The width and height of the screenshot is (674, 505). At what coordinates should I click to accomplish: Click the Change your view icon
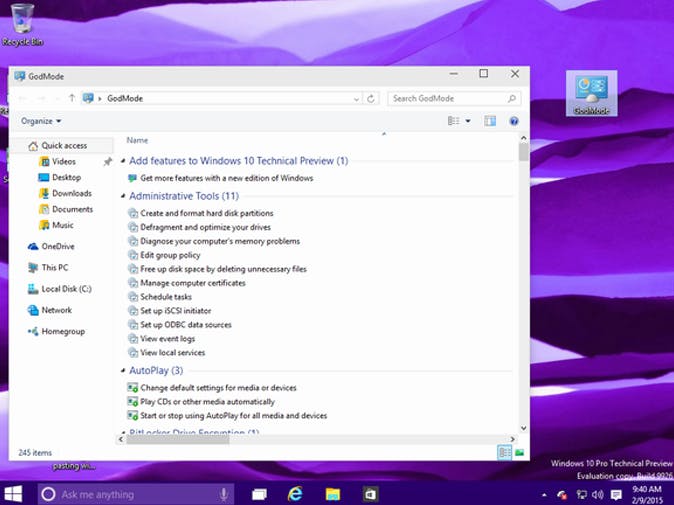point(453,121)
